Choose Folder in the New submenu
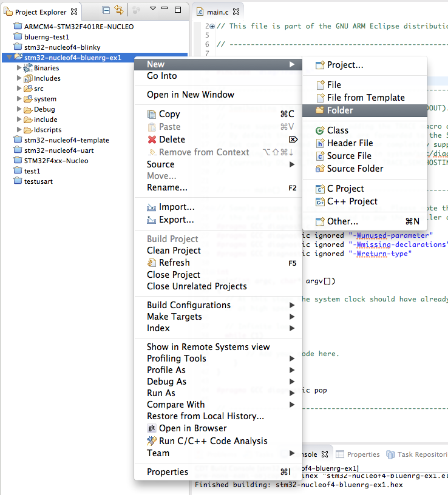The width and height of the screenshot is (448, 495). (x=365, y=110)
